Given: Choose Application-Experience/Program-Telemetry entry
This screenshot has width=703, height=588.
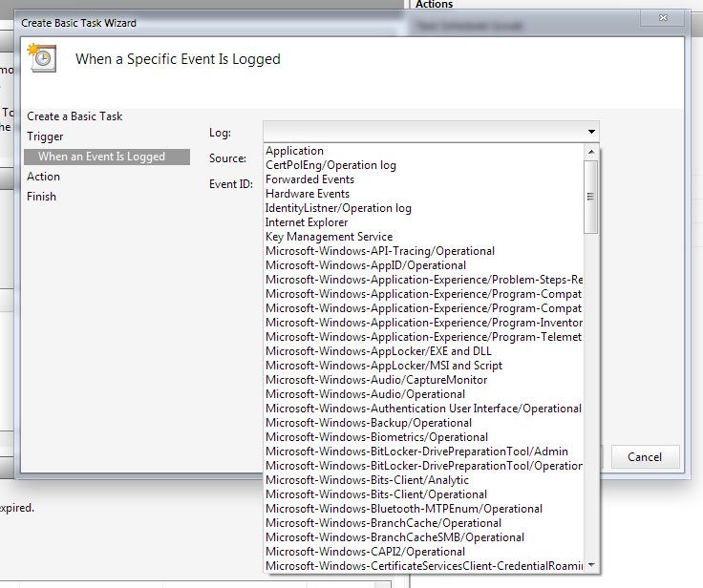Looking at the screenshot, I should (x=424, y=337).
